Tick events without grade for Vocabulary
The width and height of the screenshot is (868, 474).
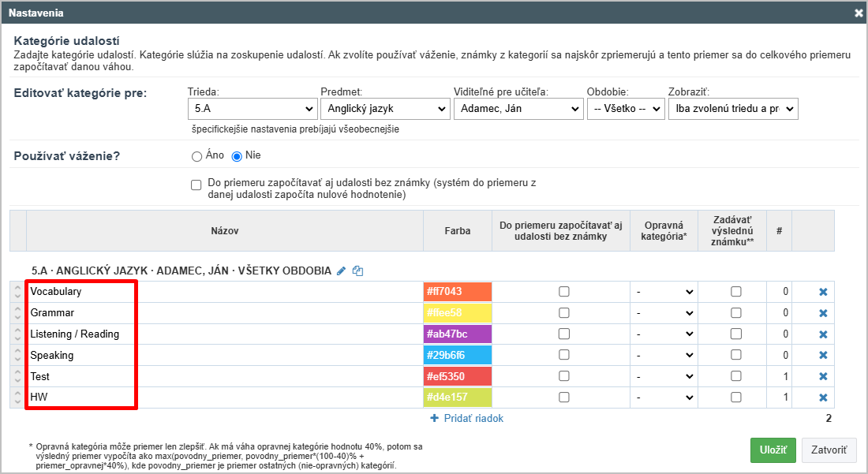[x=564, y=292]
